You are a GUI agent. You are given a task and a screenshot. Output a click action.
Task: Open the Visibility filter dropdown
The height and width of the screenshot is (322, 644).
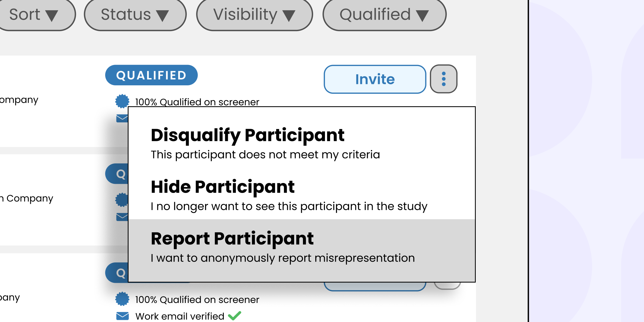click(x=254, y=14)
